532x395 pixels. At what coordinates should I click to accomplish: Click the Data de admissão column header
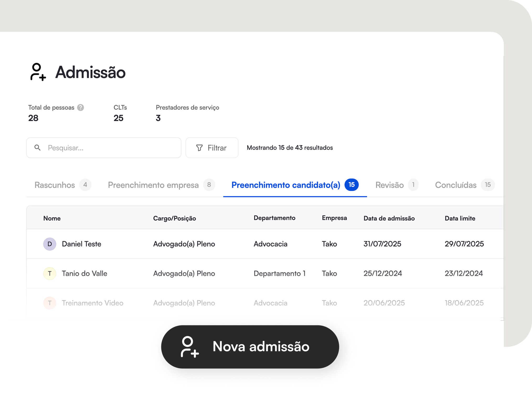click(389, 218)
